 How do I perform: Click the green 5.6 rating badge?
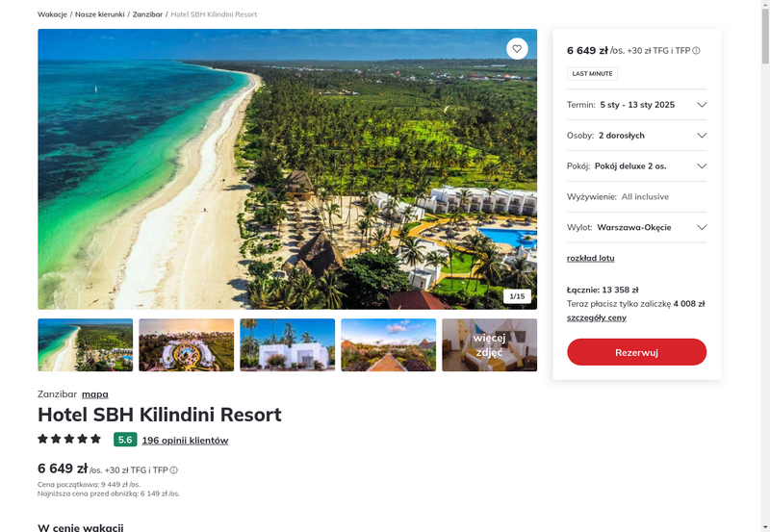pyautogui.click(x=125, y=440)
